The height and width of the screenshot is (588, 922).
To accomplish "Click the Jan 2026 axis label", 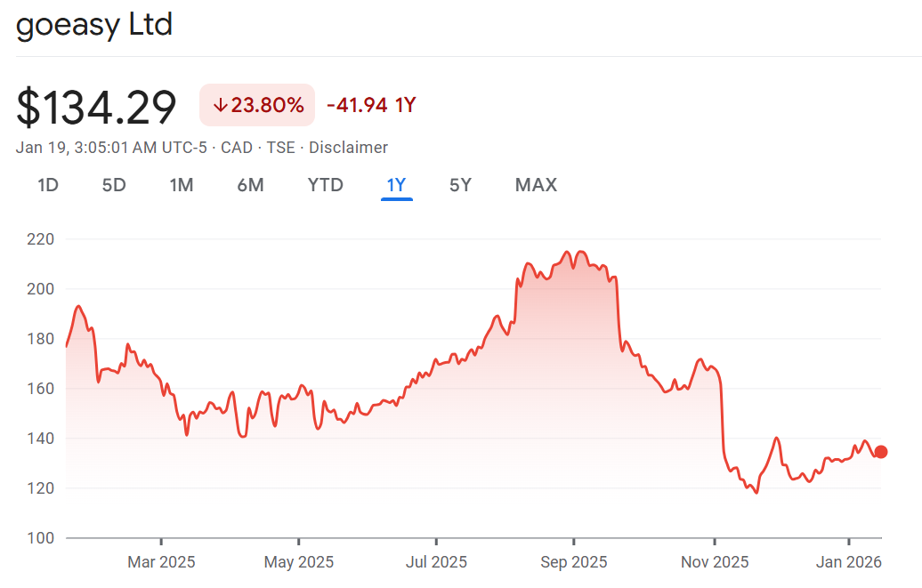I will [849, 562].
